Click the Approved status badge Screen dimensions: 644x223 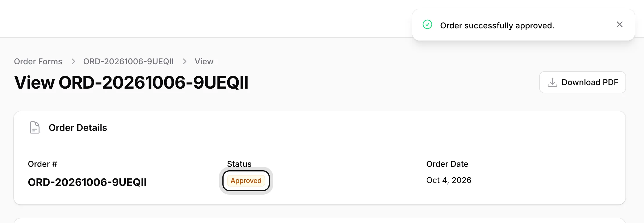click(x=246, y=181)
